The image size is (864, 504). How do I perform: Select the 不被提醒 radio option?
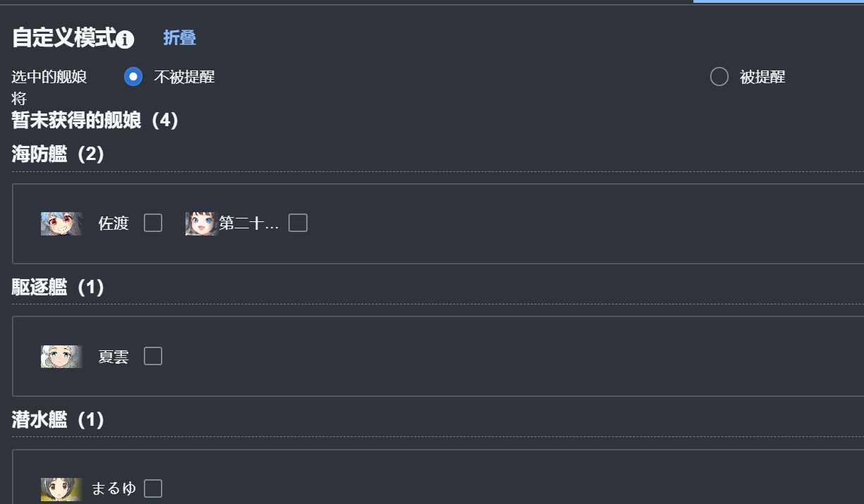(133, 77)
